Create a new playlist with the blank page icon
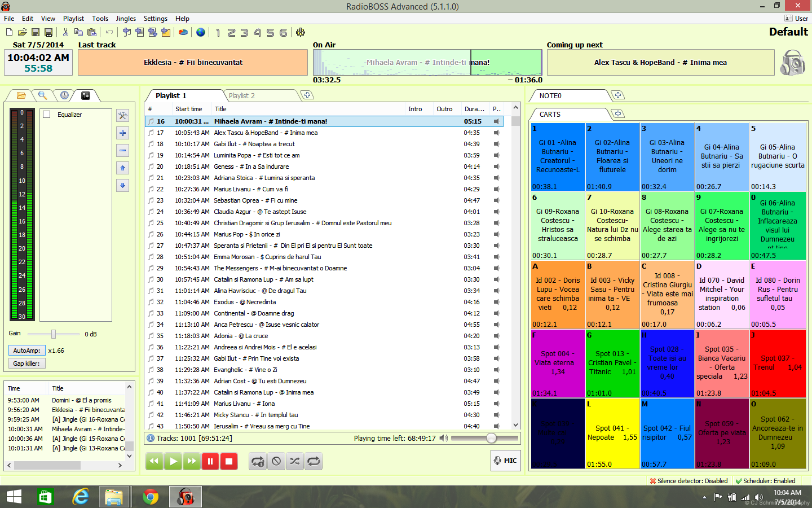 10,32
